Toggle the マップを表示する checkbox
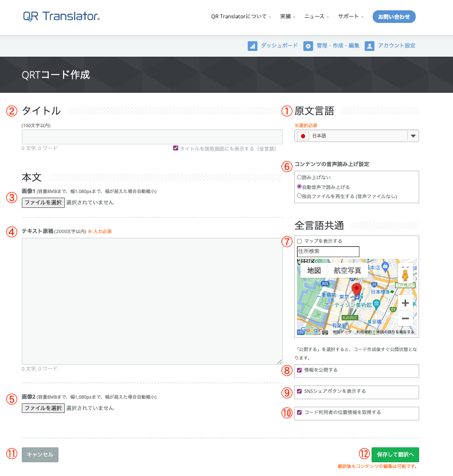The height and width of the screenshot is (476, 453). pos(299,241)
